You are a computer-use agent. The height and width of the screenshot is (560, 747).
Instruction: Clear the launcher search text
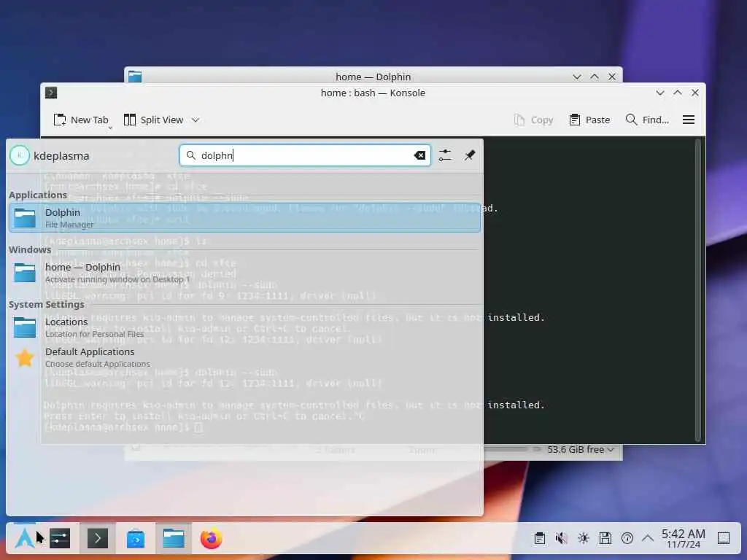pos(419,155)
